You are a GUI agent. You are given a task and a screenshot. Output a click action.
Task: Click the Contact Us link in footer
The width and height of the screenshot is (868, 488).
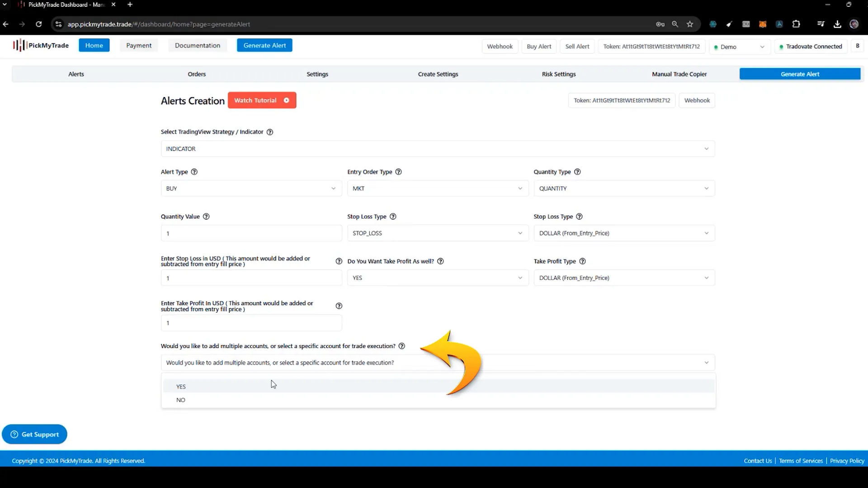(758, 460)
